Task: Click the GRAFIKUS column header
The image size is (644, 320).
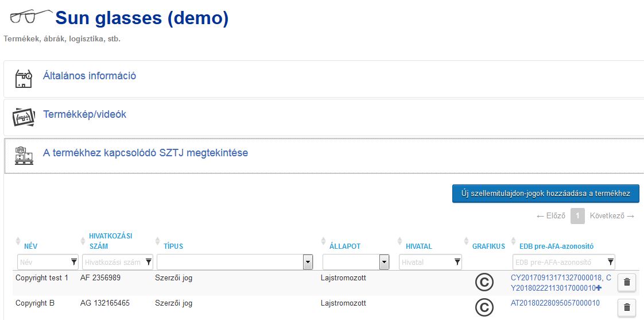Action: point(489,246)
